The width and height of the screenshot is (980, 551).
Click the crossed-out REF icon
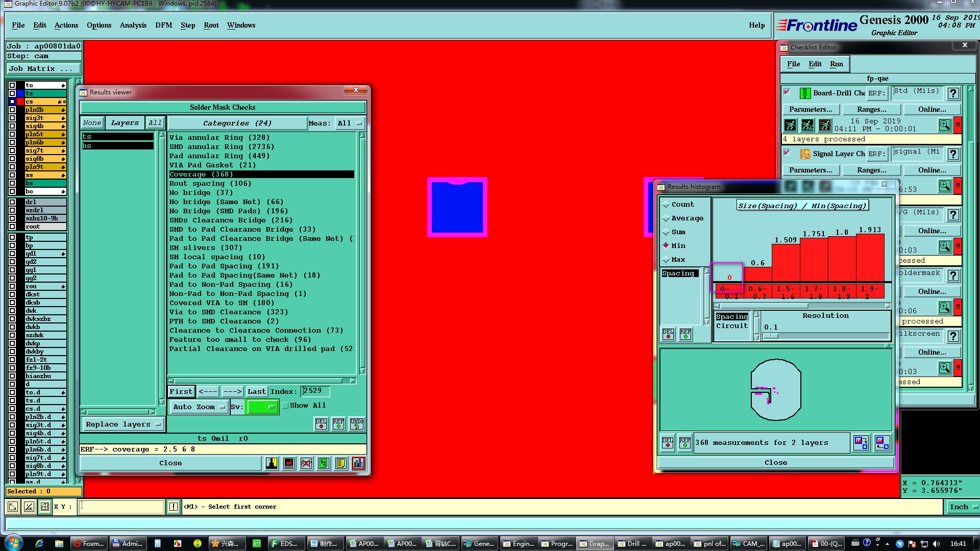click(306, 463)
